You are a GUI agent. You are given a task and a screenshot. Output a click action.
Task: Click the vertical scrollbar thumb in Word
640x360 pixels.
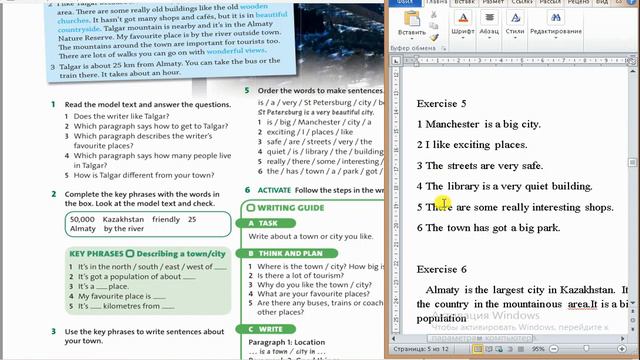(x=633, y=162)
